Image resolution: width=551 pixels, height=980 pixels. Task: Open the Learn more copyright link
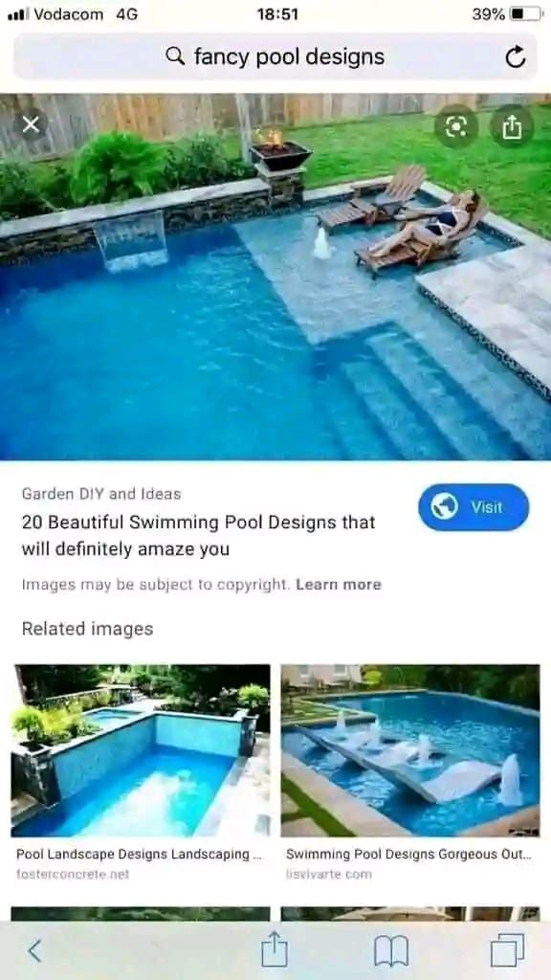(x=339, y=585)
